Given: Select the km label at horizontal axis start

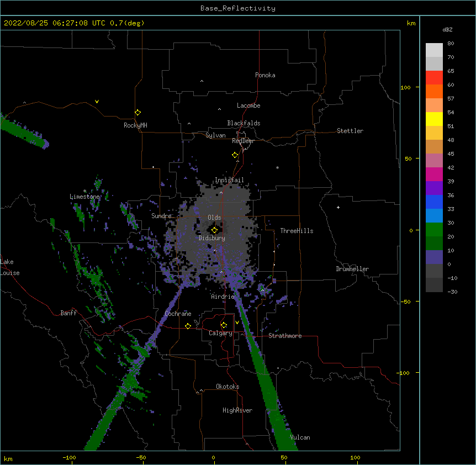Looking at the screenshot, I should tap(8, 458).
